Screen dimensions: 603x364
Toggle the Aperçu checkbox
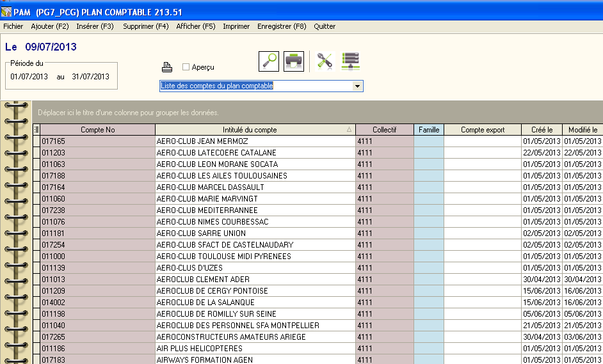point(186,67)
